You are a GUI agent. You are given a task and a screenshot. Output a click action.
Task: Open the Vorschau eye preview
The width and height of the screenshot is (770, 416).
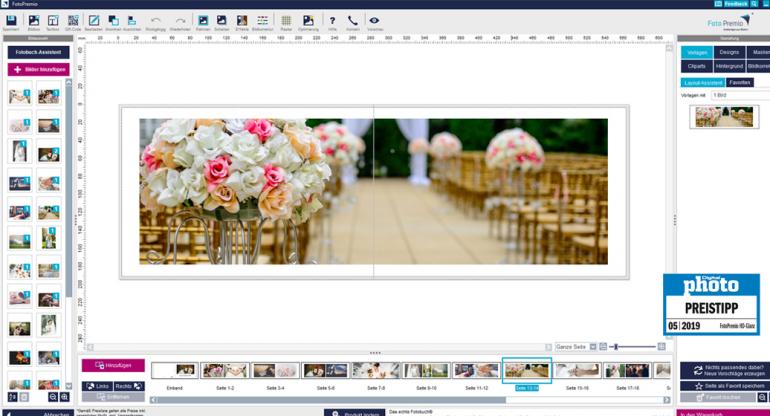pyautogui.click(x=374, y=21)
